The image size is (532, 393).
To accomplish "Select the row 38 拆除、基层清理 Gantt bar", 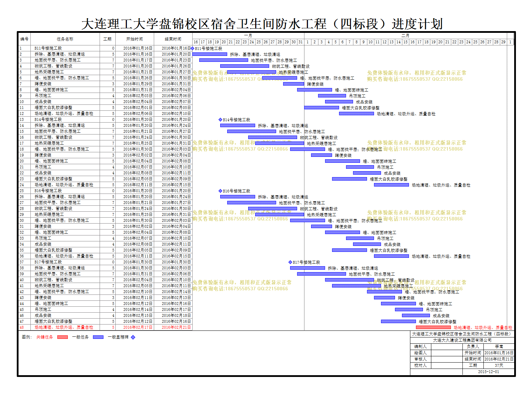I will click(x=308, y=268).
